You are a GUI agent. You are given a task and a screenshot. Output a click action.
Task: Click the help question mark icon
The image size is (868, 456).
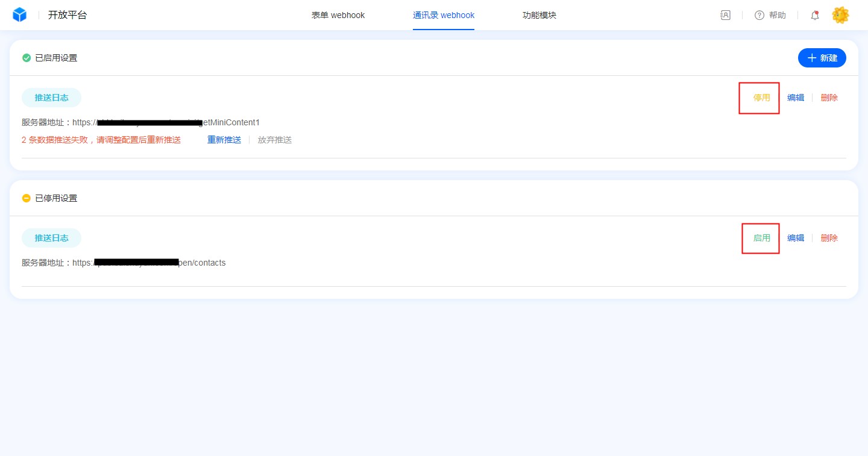(759, 15)
